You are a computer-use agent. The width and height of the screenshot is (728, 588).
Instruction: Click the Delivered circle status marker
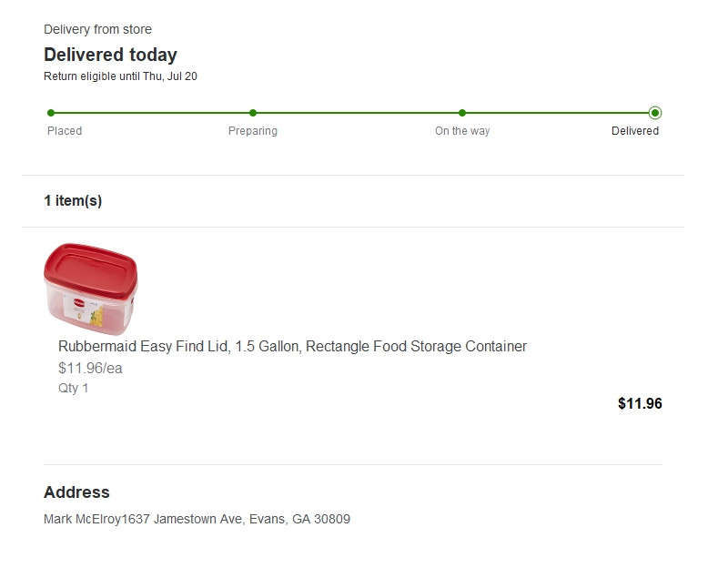coord(655,113)
